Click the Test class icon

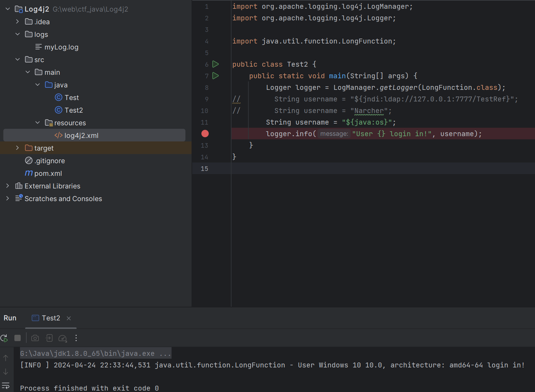click(59, 97)
